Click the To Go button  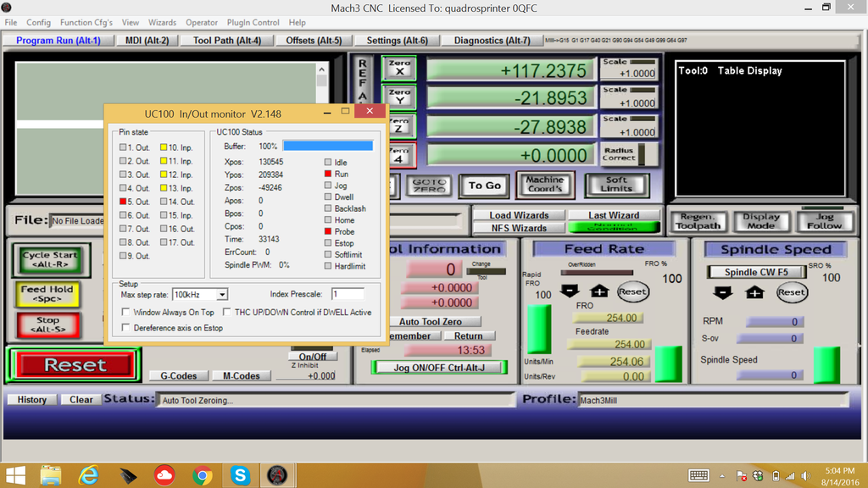point(484,186)
